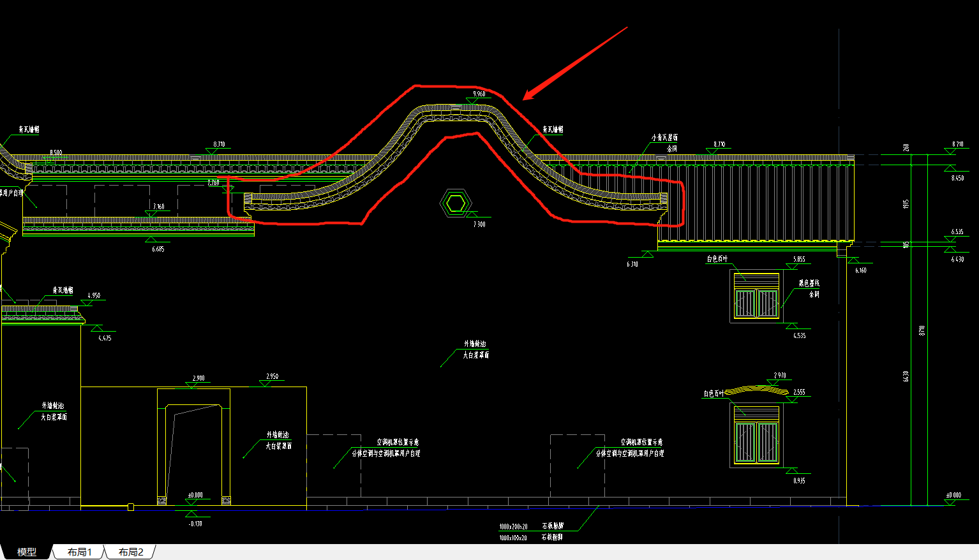The width and height of the screenshot is (979, 560).
Task: Select the 青瓦墙帽 label above the 4.950 mark
Action: click(x=63, y=290)
